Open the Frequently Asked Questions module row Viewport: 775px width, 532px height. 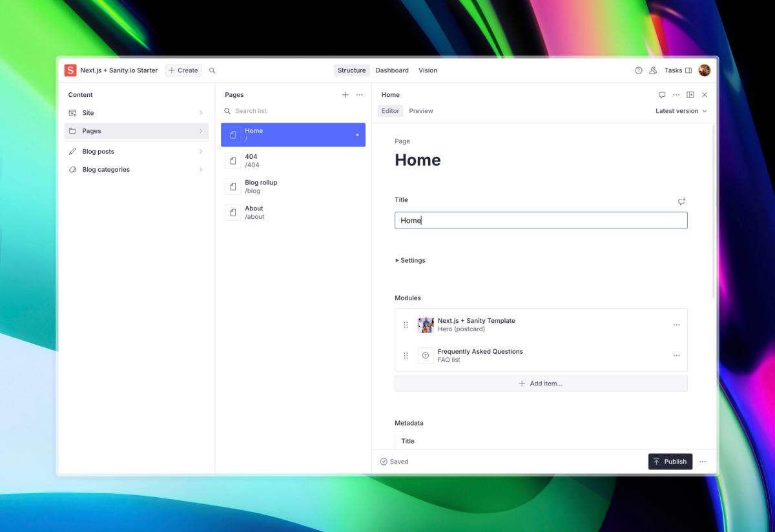tap(541, 356)
